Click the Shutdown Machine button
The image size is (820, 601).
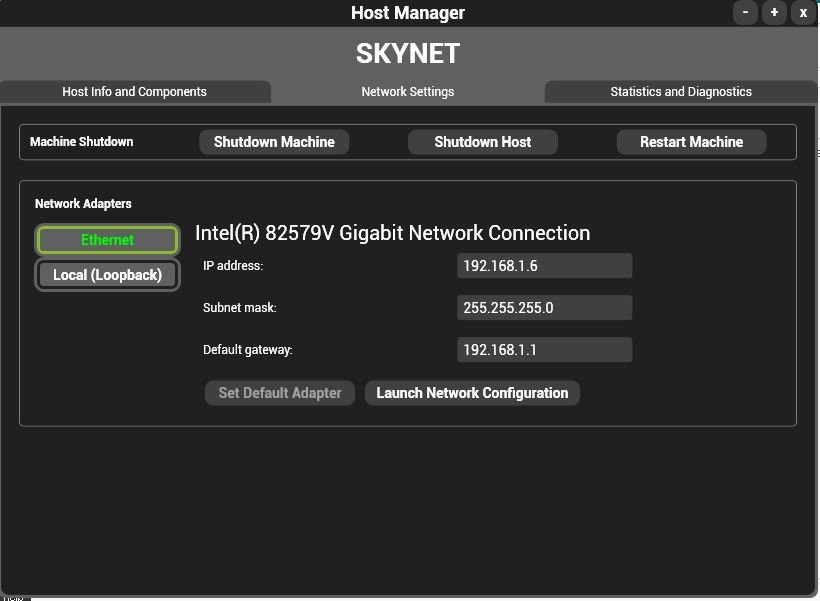[x=273, y=141]
